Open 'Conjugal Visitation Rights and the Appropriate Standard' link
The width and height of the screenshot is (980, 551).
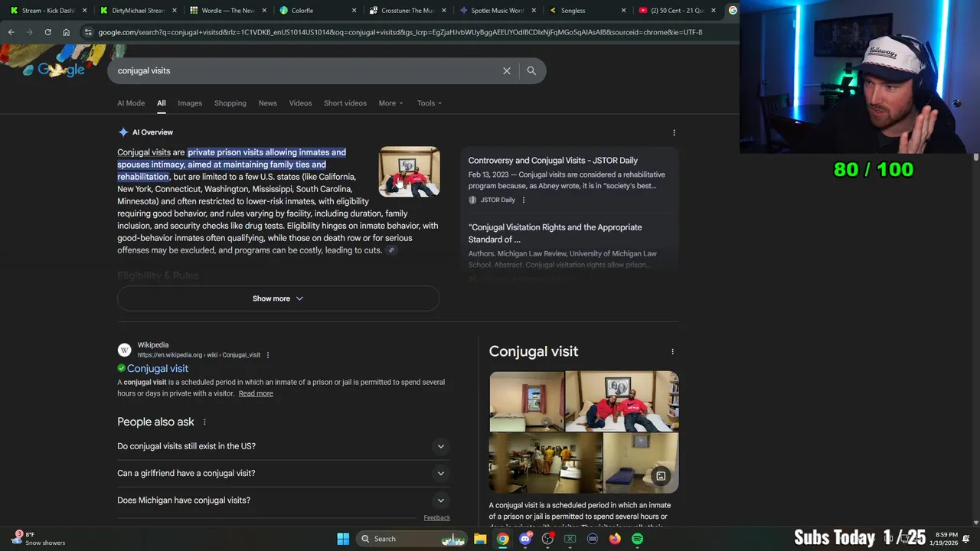(x=555, y=233)
